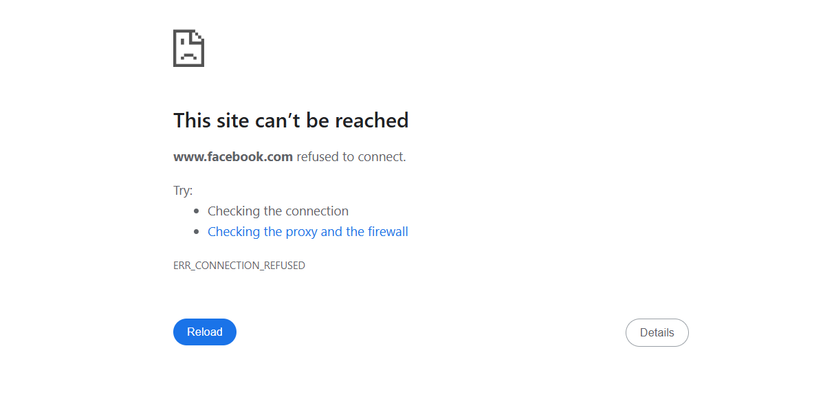
Task: Click the "Checking the connection" suggestion text
Action: 277,211
